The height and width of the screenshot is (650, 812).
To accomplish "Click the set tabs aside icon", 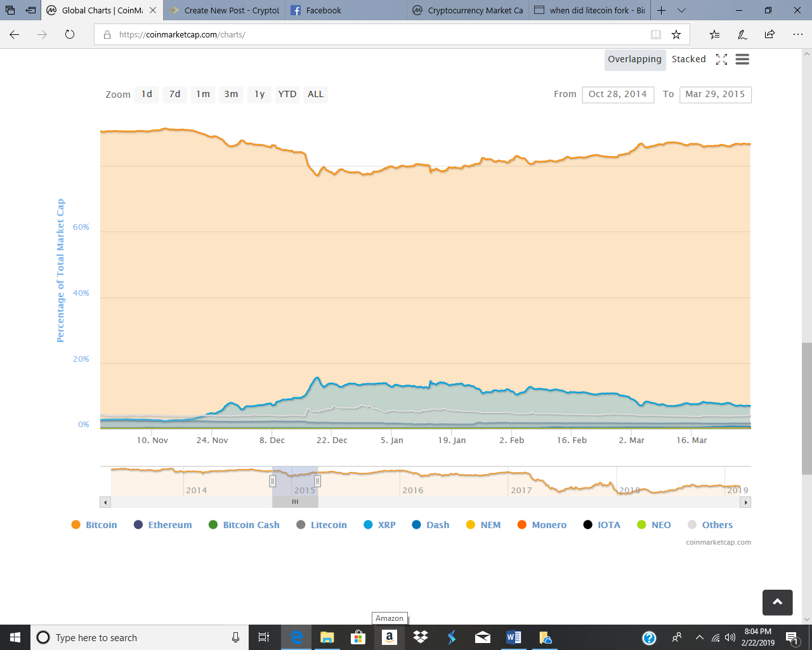I will 30,10.
